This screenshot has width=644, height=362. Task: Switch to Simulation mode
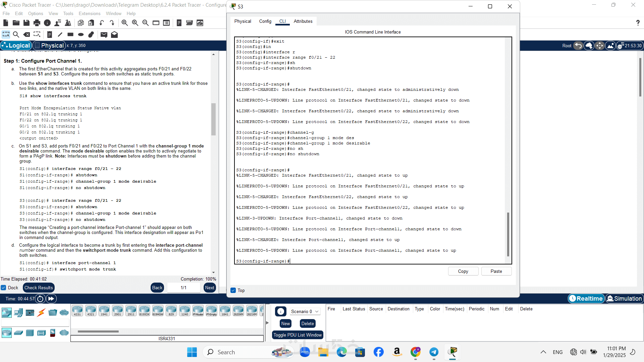(x=624, y=299)
